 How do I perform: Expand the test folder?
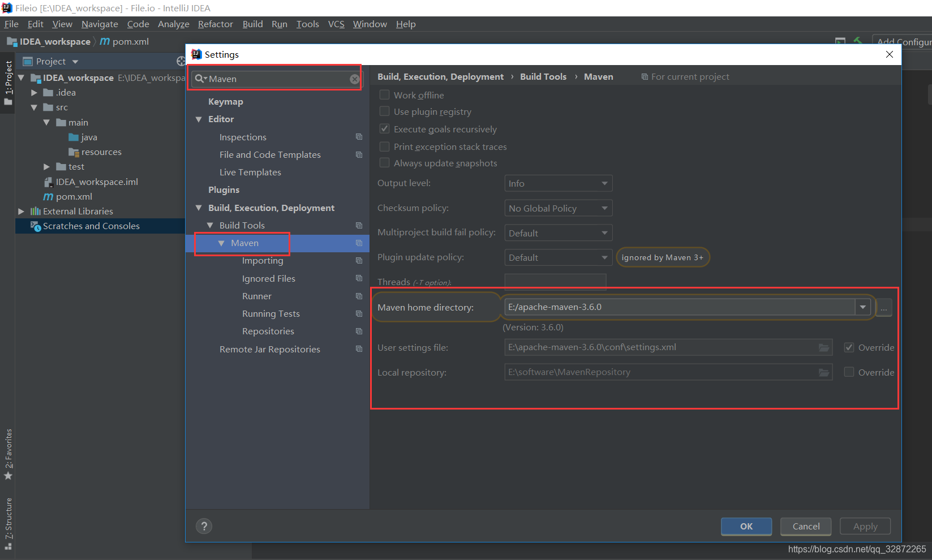47,167
